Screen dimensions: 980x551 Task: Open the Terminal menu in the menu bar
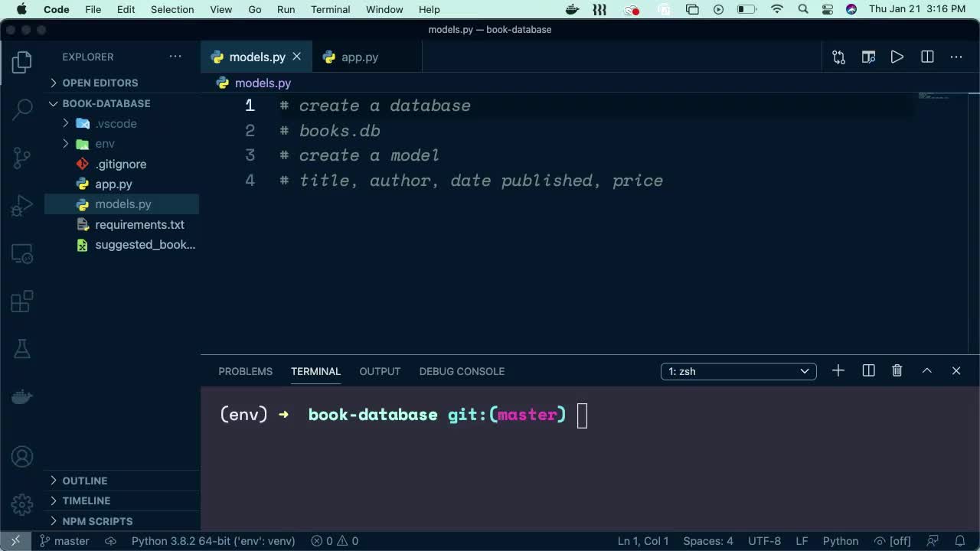click(330, 9)
